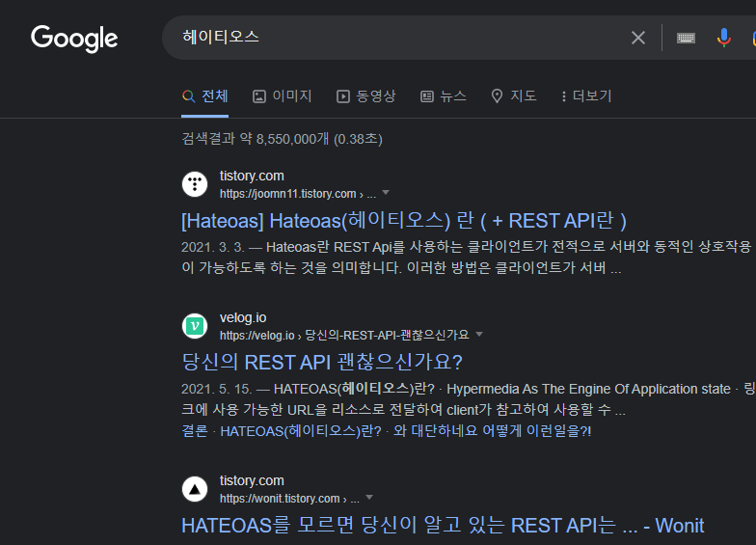Open HATEOAS를 모르면 Wonit result link
This screenshot has height=545, width=756.
[x=443, y=525]
